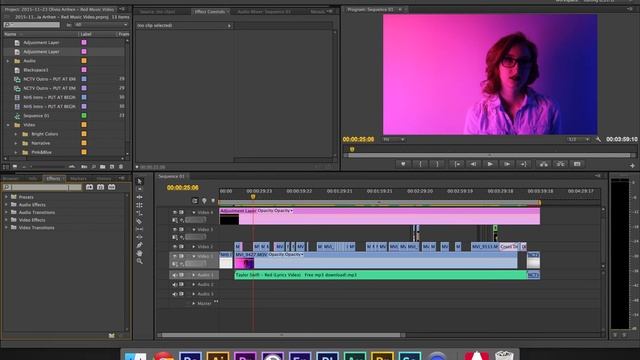Click Mark In in the Program monitor

tap(420, 164)
